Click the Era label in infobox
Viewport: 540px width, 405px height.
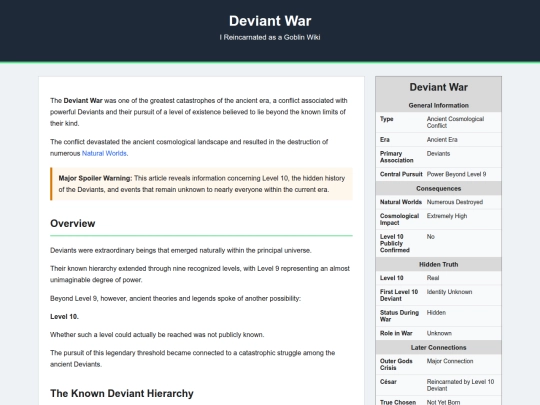tap(385, 139)
